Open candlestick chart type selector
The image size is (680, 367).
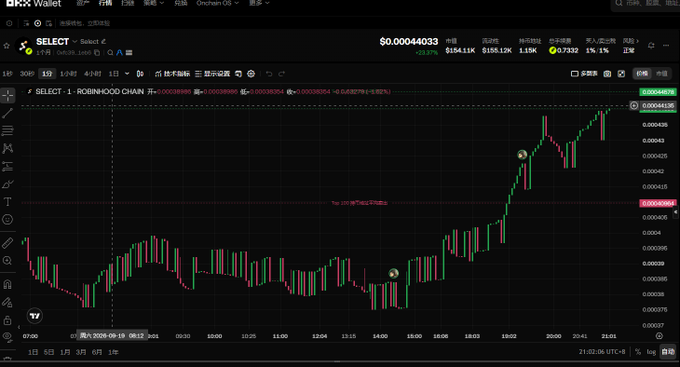(140, 74)
